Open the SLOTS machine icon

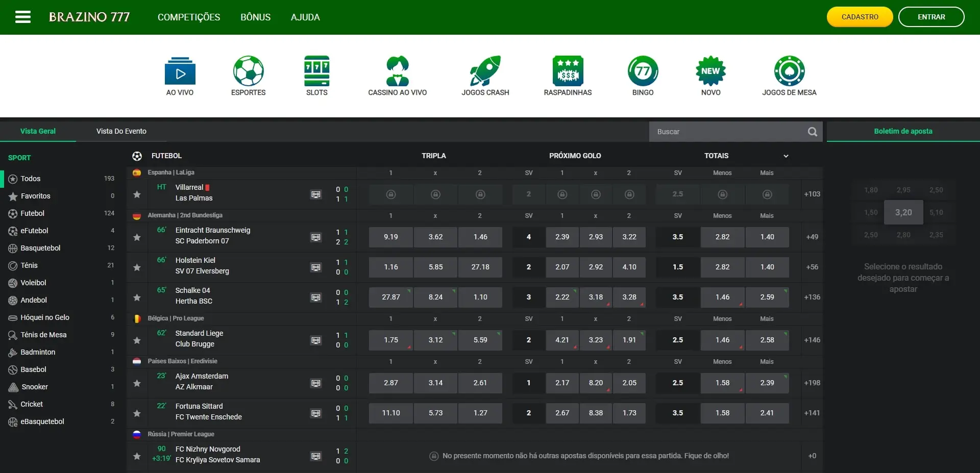click(x=316, y=71)
